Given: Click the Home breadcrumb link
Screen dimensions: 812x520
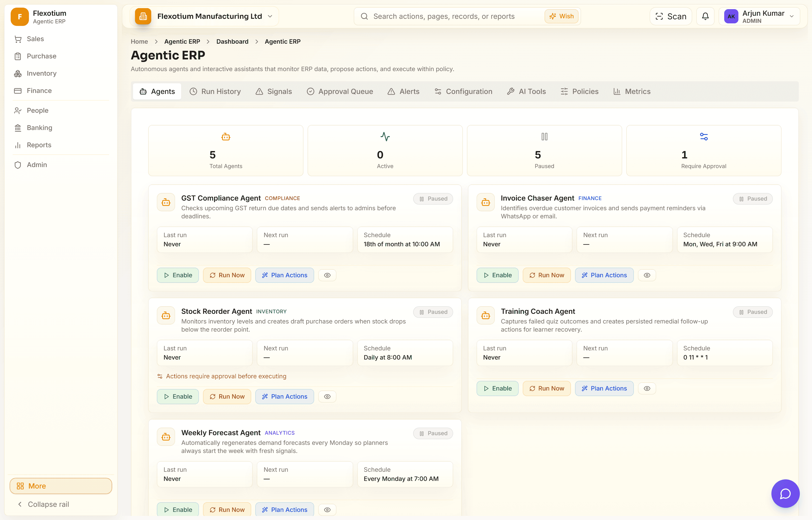Looking at the screenshot, I should (139, 42).
